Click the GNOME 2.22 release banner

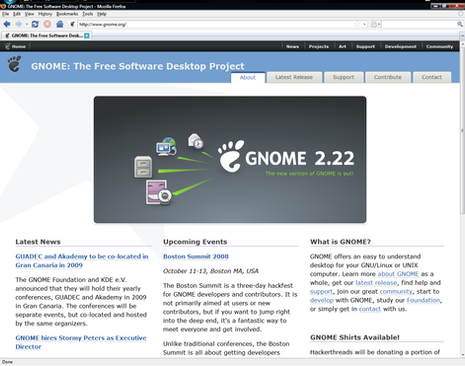pos(230,160)
